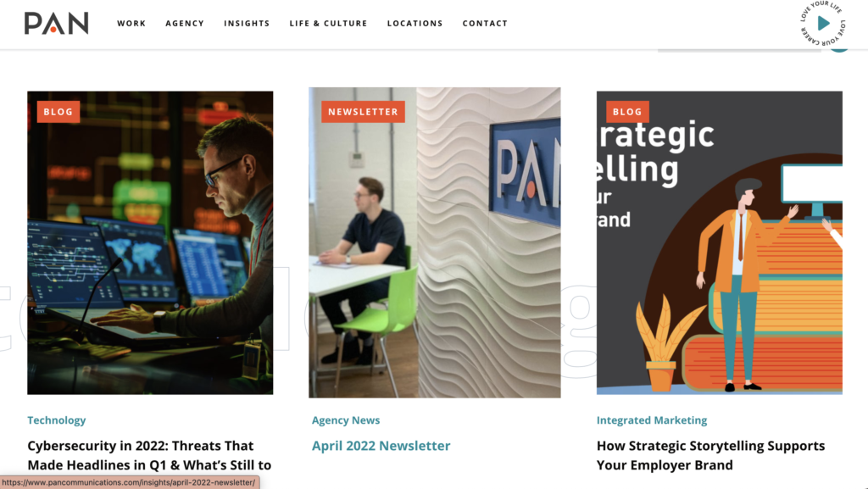868x489 pixels.
Task: Click the PAN logo in header
Action: point(56,23)
